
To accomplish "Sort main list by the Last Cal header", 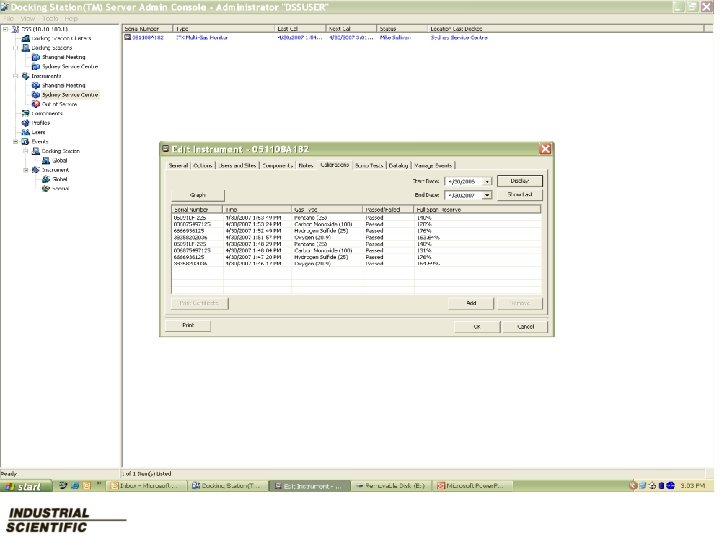I will (x=300, y=28).
